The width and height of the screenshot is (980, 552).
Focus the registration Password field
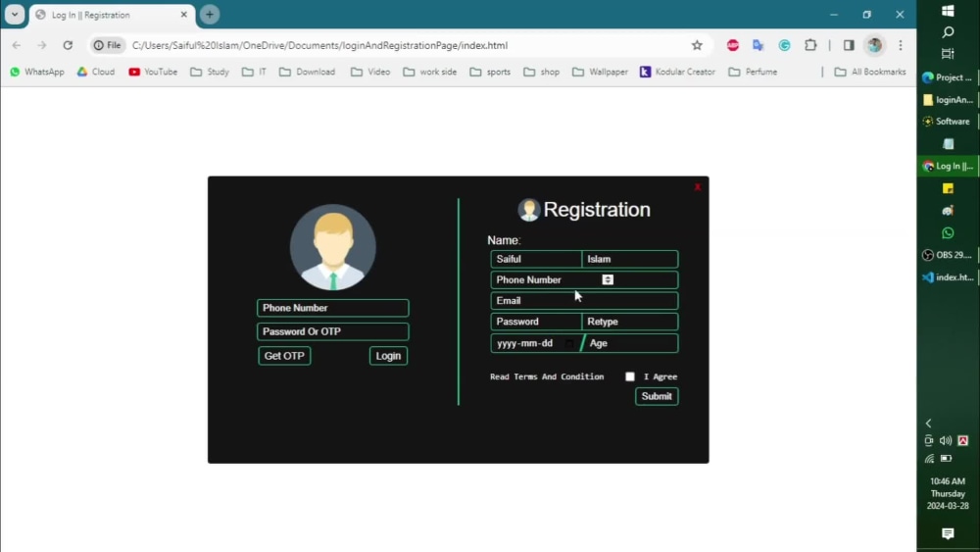coord(536,322)
